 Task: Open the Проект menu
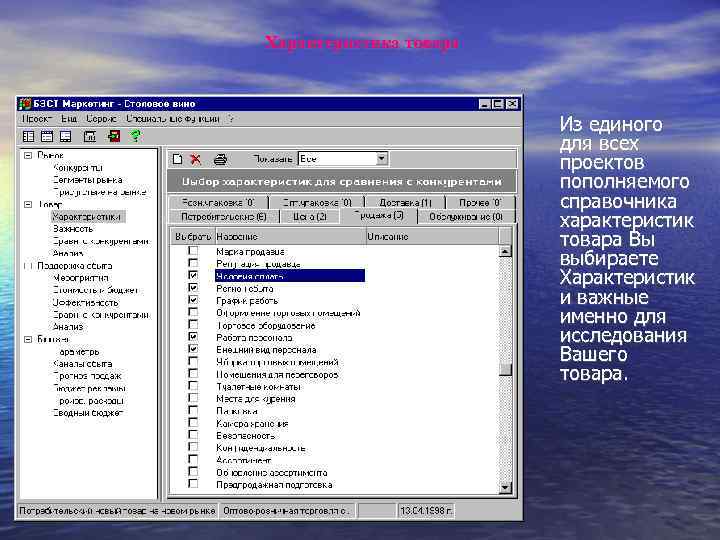coord(37,119)
